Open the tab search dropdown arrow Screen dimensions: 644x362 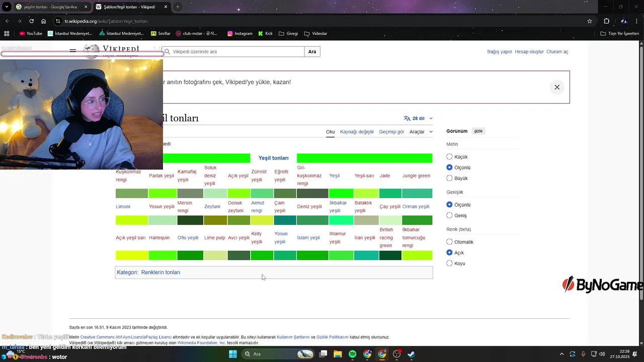pos(6,7)
